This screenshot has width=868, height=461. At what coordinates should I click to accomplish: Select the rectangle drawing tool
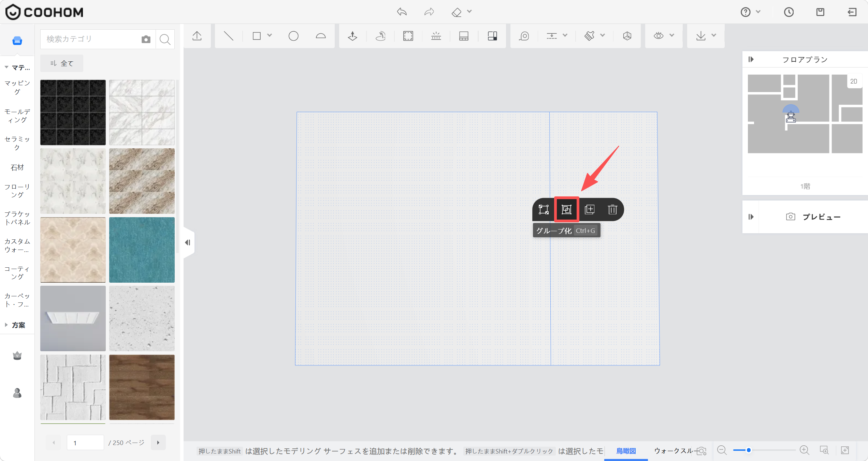coord(257,36)
